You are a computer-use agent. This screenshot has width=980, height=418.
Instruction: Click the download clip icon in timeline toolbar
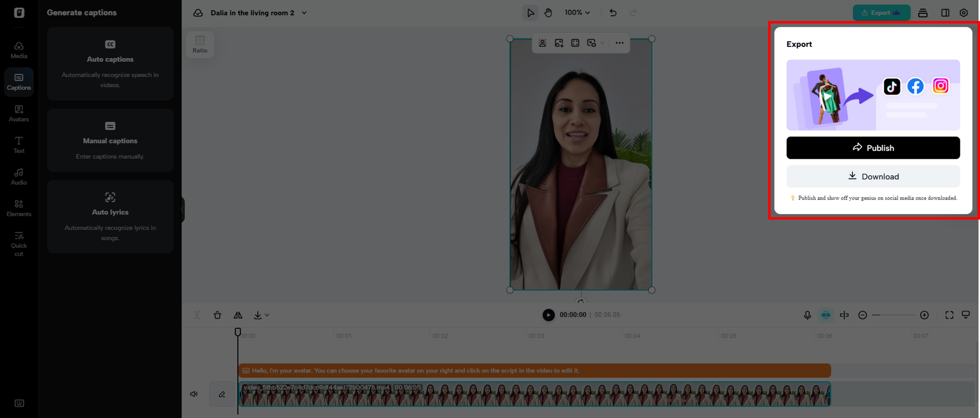pos(257,315)
